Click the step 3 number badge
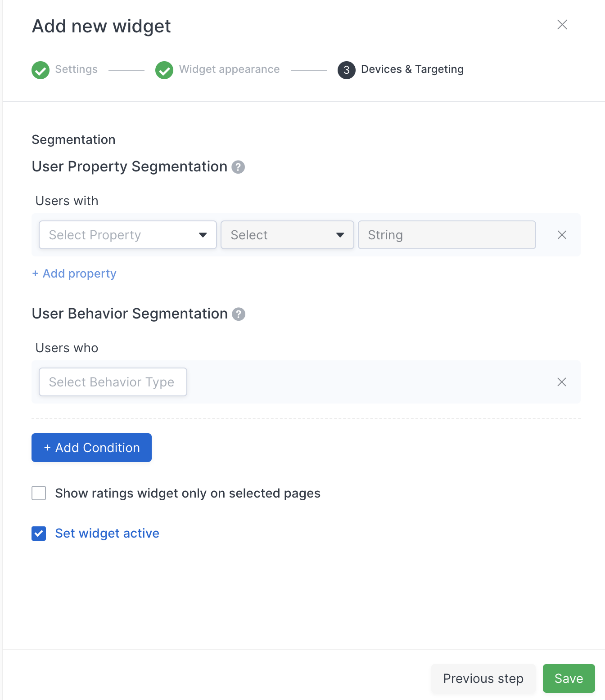This screenshot has width=605, height=700. click(347, 70)
